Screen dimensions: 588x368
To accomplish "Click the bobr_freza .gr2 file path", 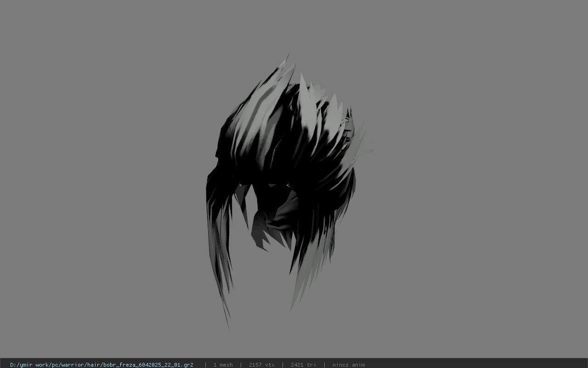I will pos(102,365).
